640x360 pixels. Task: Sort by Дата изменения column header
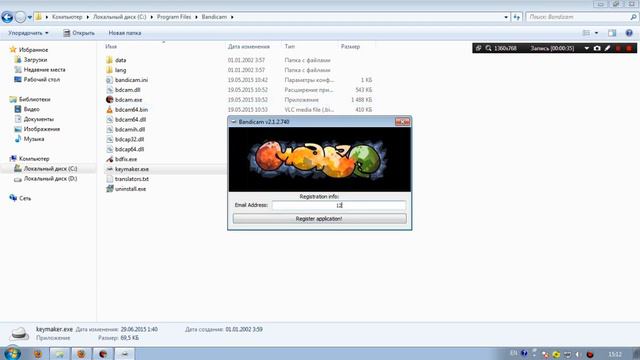pos(249,47)
